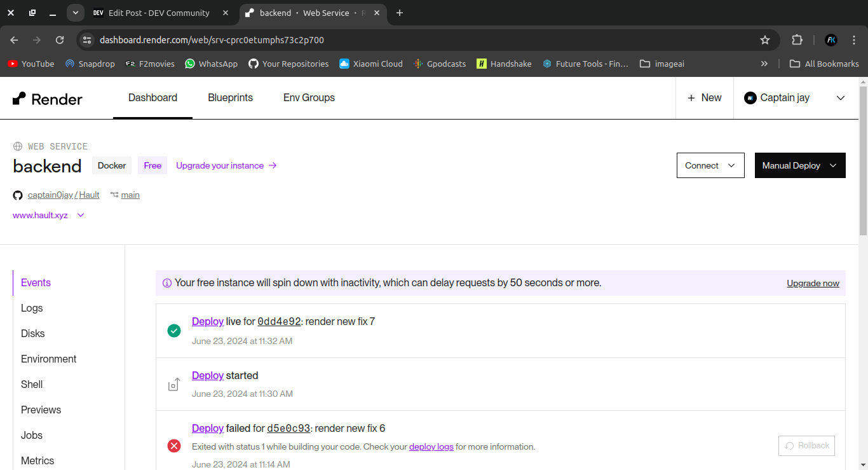
Task: Open the YouTube bookmark
Action: (31, 64)
